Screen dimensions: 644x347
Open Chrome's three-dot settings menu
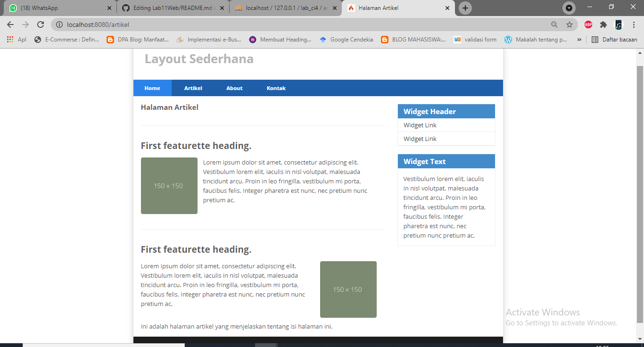click(634, 25)
